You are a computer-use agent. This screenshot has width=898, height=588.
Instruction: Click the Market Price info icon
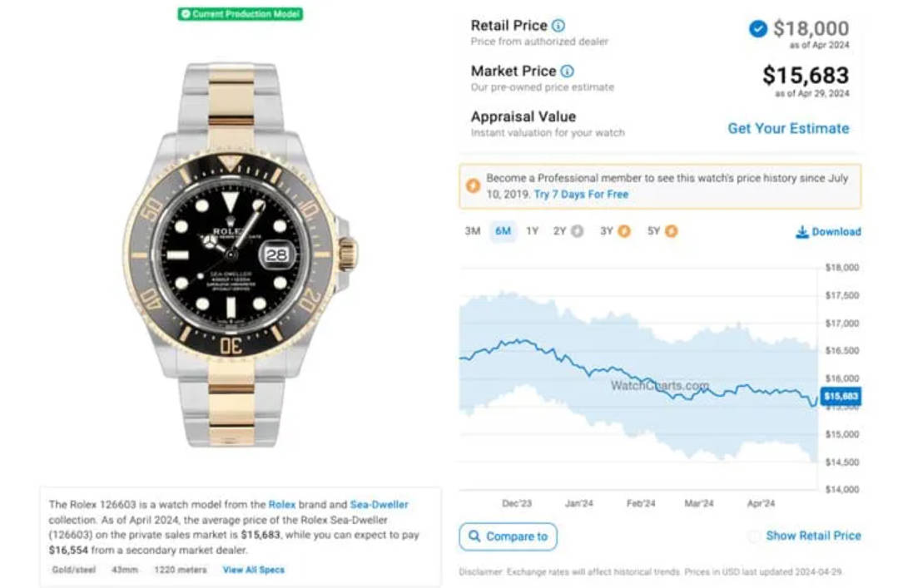[x=567, y=71]
